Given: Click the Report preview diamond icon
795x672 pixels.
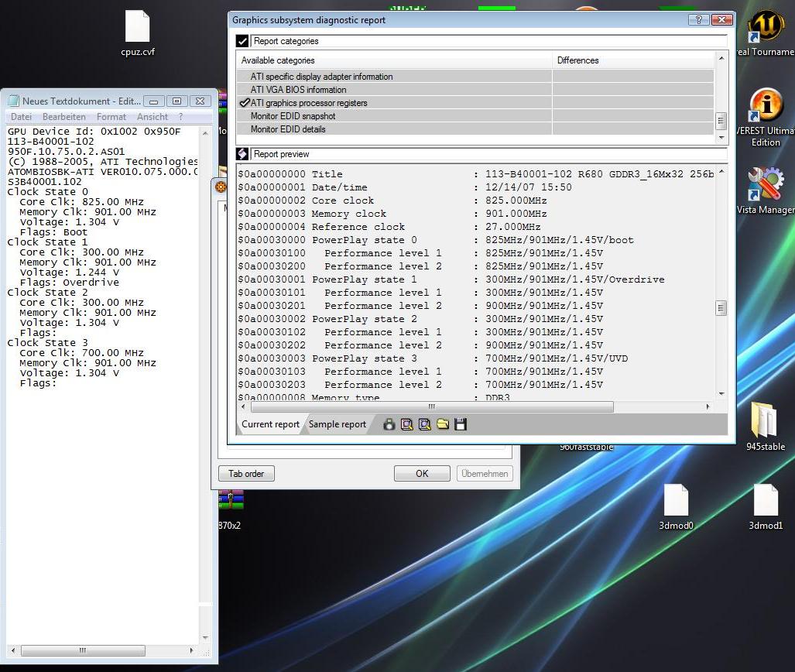Looking at the screenshot, I should click(242, 153).
